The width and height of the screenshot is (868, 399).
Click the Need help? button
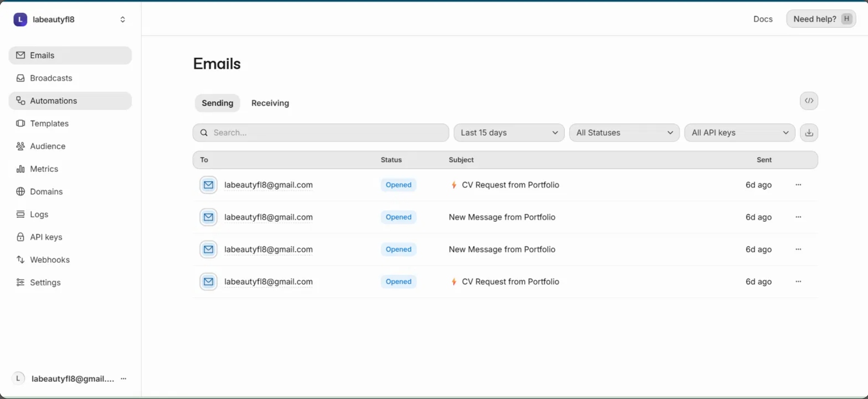coord(821,19)
